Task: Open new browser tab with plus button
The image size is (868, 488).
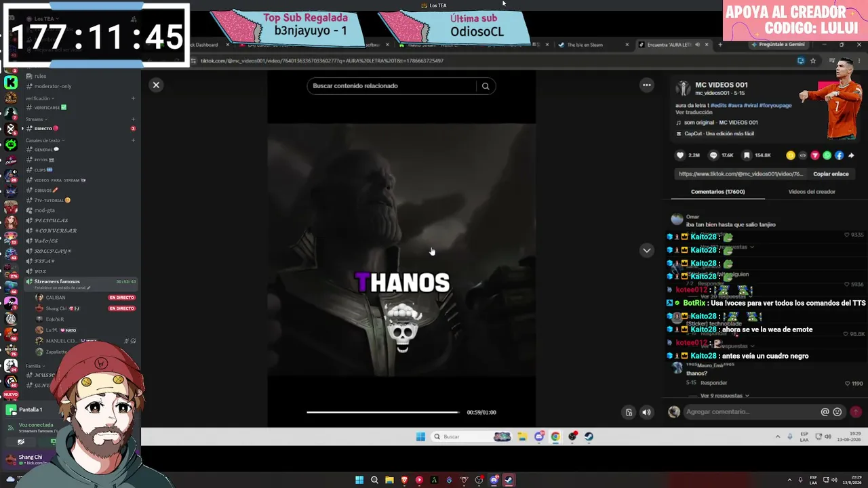Action: tap(720, 45)
